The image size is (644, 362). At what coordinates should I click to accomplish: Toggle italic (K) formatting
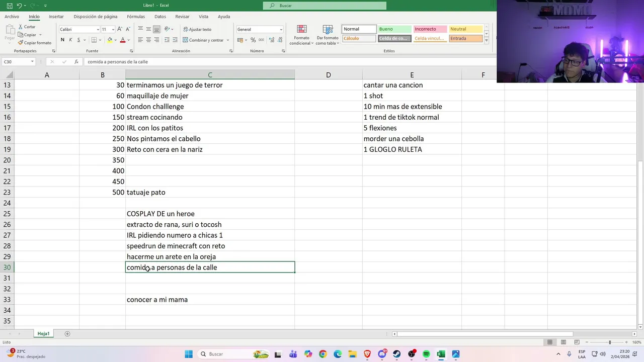pyautogui.click(x=70, y=40)
